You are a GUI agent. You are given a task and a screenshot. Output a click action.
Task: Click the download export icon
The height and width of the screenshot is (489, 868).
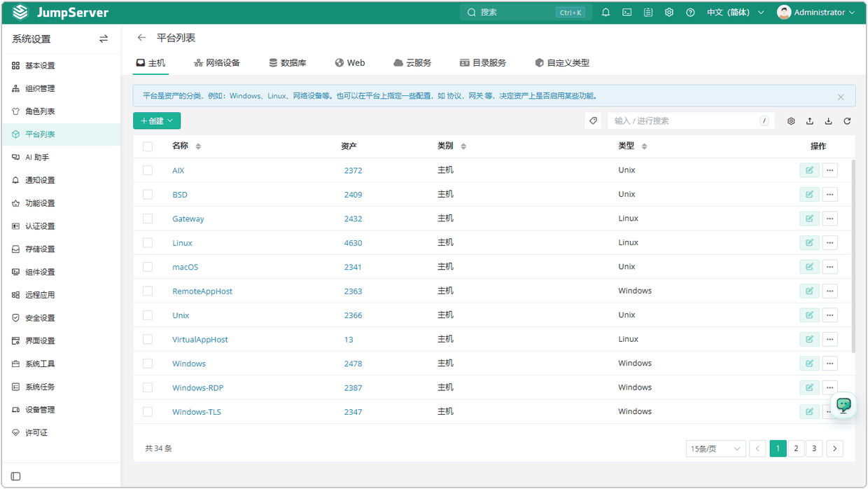coord(828,121)
